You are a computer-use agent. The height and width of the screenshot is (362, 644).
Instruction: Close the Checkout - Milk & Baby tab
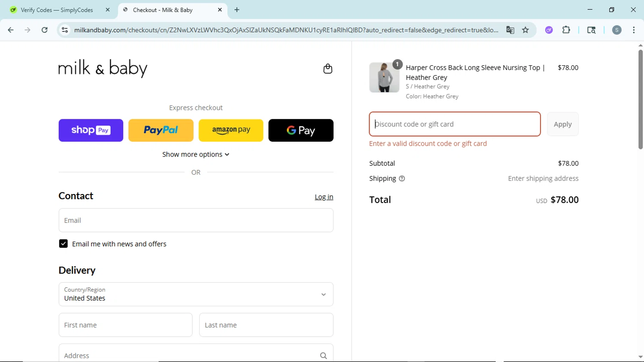pyautogui.click(x=220, y=10)
